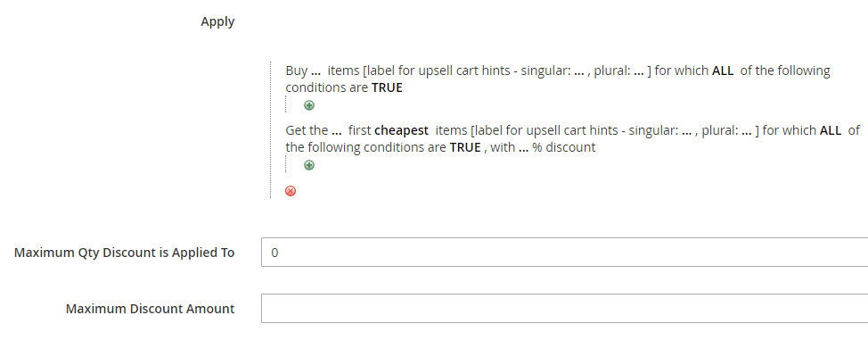Open the 'cheapest' option selector
This screenshot has height=340, width=868.
[x=401, y=131]
